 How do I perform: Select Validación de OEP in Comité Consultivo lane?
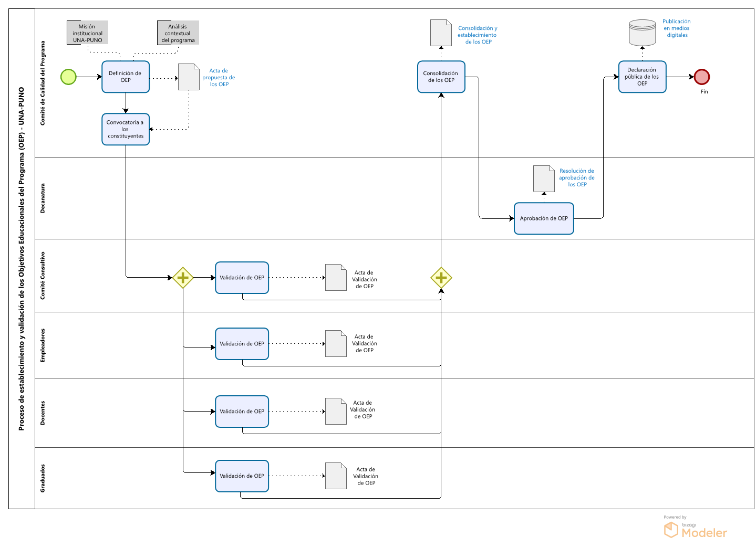242,278
